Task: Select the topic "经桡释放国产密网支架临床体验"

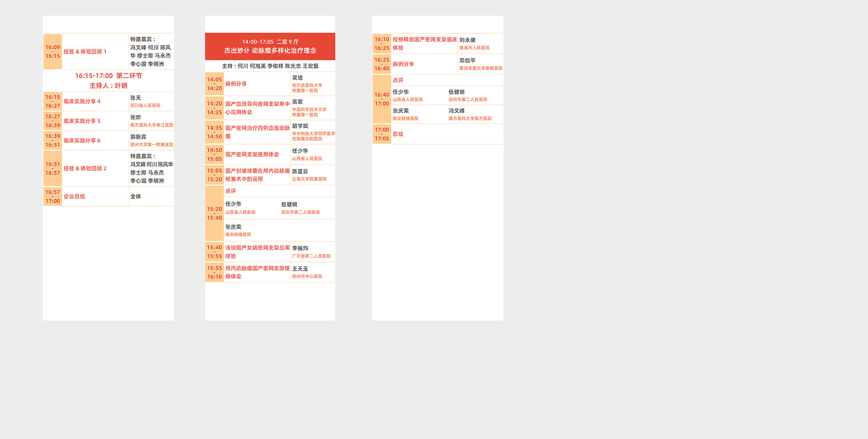Action: [x=424, y=43]
